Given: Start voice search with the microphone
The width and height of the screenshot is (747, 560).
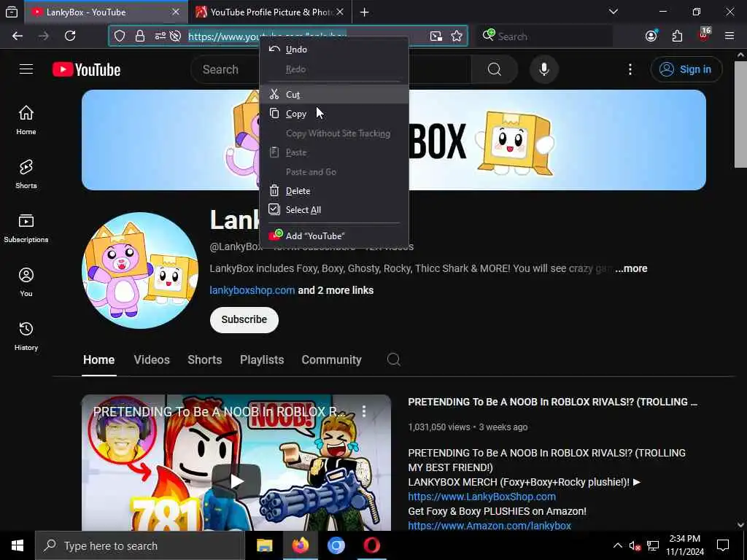Looking at the screenshot, I should [544, 69].
